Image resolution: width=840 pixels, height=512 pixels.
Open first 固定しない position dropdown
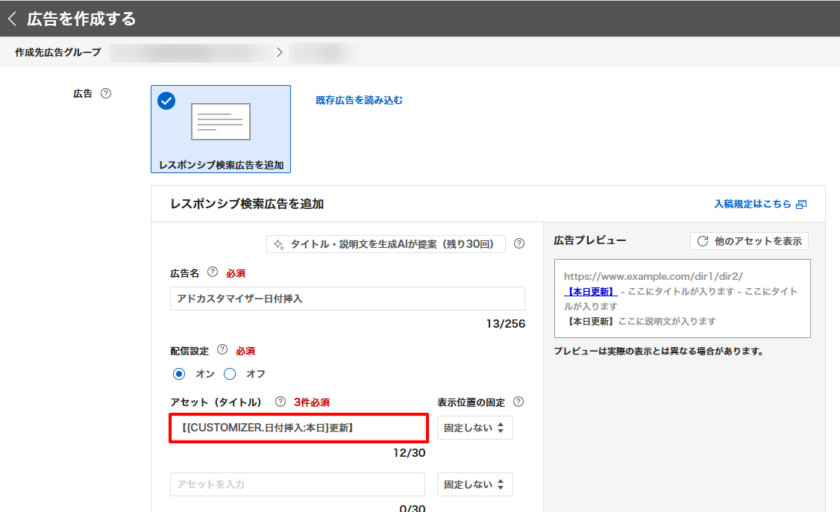point(475,428)
